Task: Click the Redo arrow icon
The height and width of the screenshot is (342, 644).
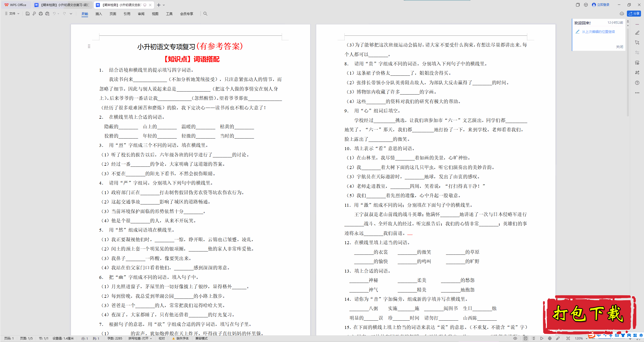Action: point(64,14)
